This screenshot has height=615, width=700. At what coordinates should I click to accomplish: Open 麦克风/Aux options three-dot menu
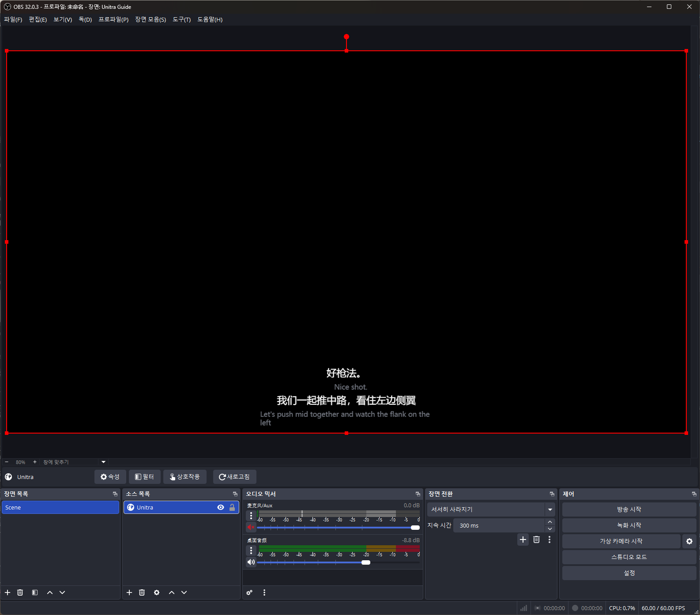tap(251, 515)
